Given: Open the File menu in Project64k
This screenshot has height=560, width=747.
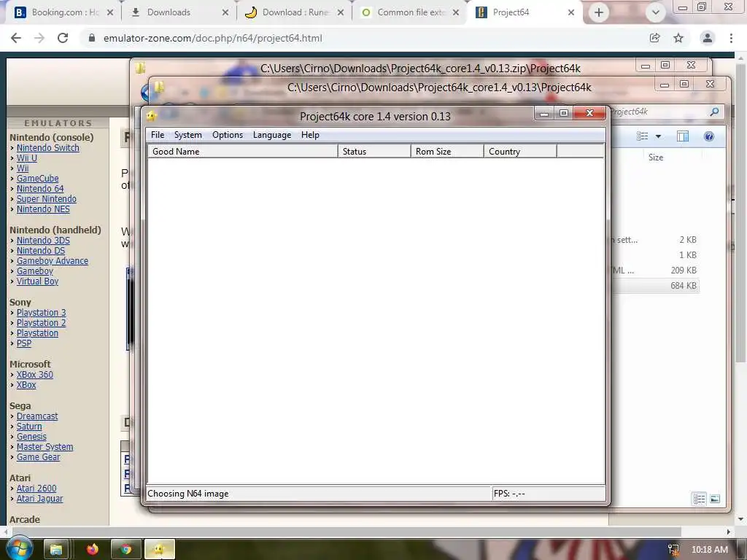Looking at the screenshot, I should coord(158,135).
